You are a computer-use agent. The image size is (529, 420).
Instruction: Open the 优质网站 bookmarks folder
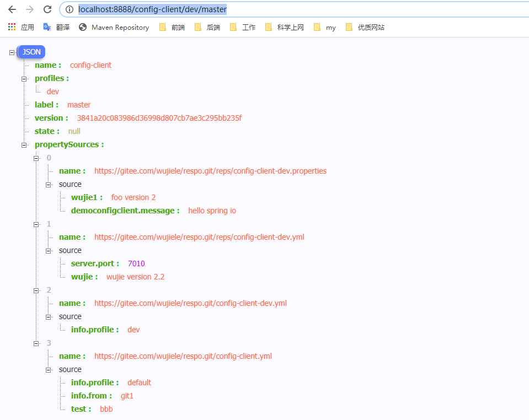click(365, 28)
